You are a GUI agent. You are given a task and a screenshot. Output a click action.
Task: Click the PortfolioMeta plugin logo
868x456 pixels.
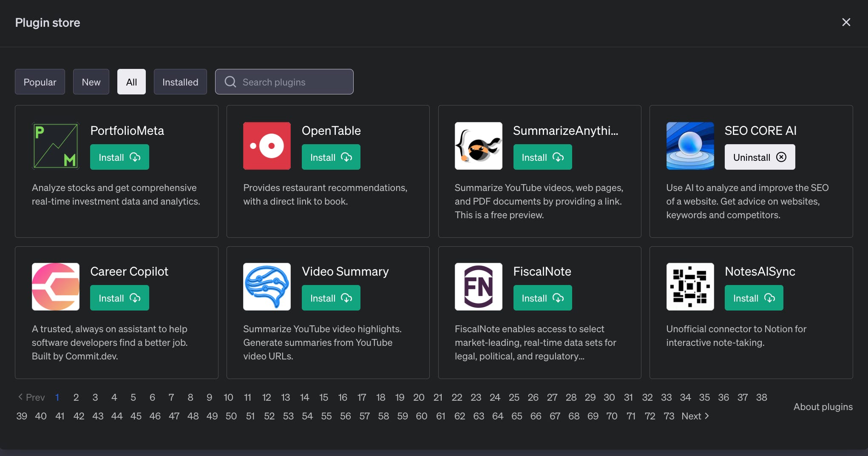coord(56,146)
